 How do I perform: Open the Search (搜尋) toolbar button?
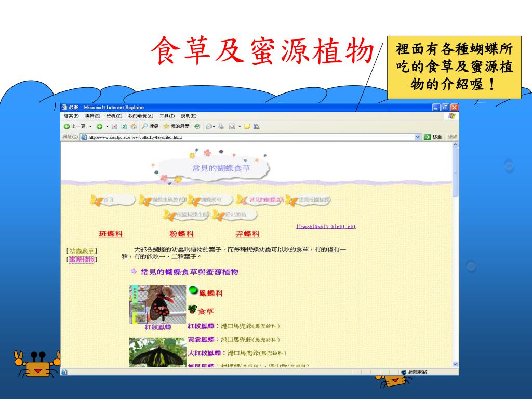[150, 126]
